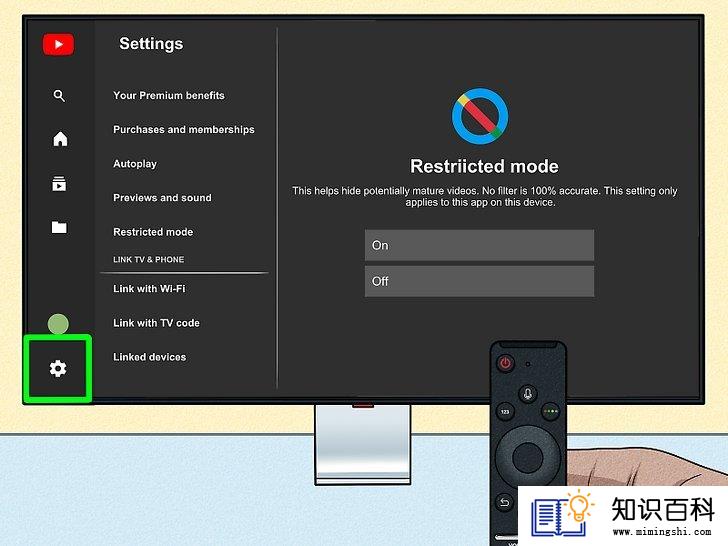Turn Restricted mode Off
Screen dimensions: 728x546
479,281
